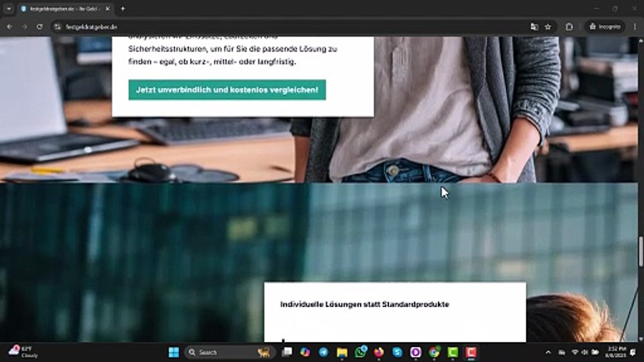Image resolution: width=644 pixels, height=362 pixels.
Task: Go back to the previous page
Action: 9,27
